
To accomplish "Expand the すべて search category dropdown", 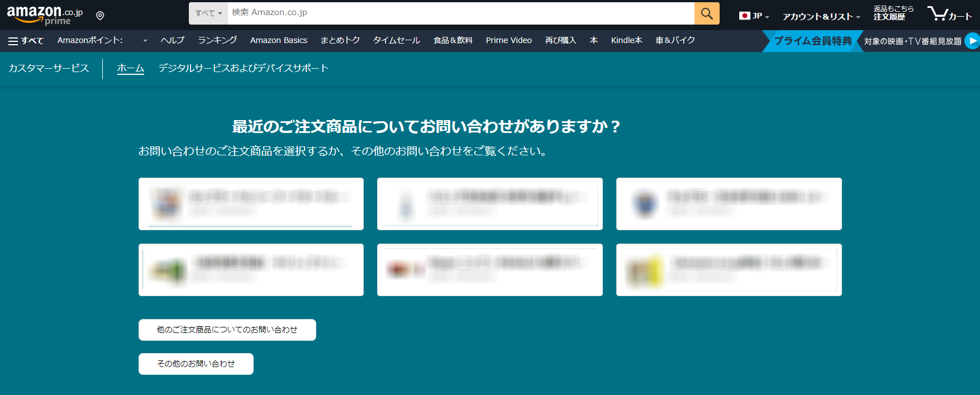I will tap(208, 13).
